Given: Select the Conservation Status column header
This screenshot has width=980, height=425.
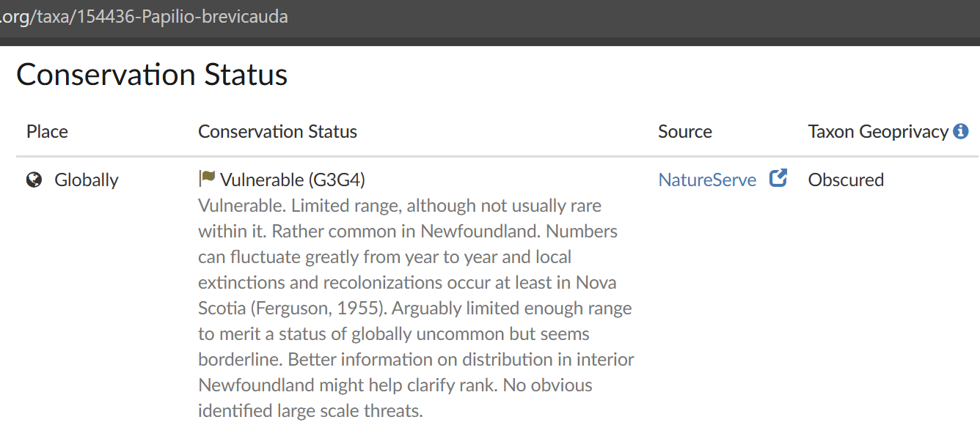Looking at the screenshot, I should point(277,132).
